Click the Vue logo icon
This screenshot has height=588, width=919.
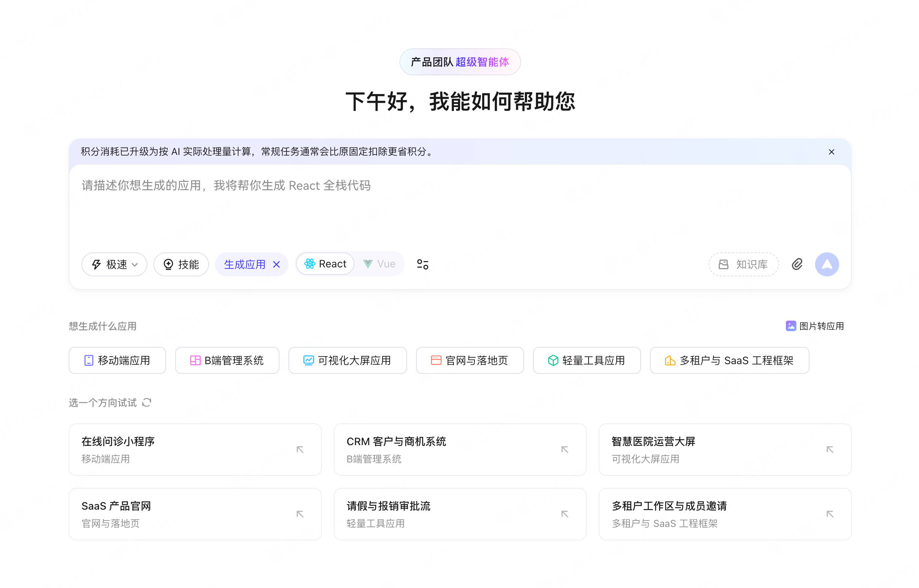tap(368, 264)
